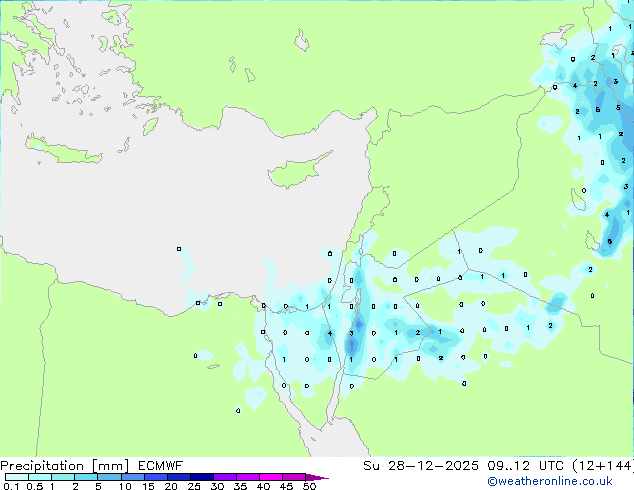The height and width of the screenshot is (490, 634).
Task: Click the above-50 mm legend arrow tip
Action: [317, 477]
